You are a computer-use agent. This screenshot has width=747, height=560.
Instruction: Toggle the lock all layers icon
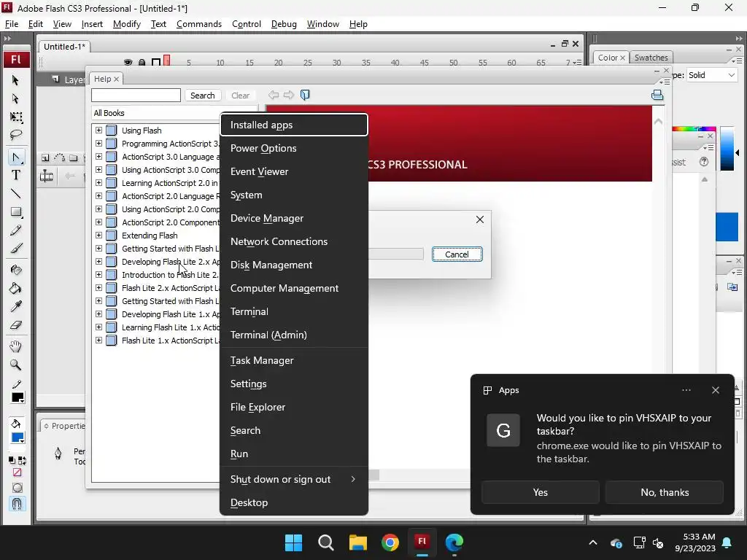[142, 63]
